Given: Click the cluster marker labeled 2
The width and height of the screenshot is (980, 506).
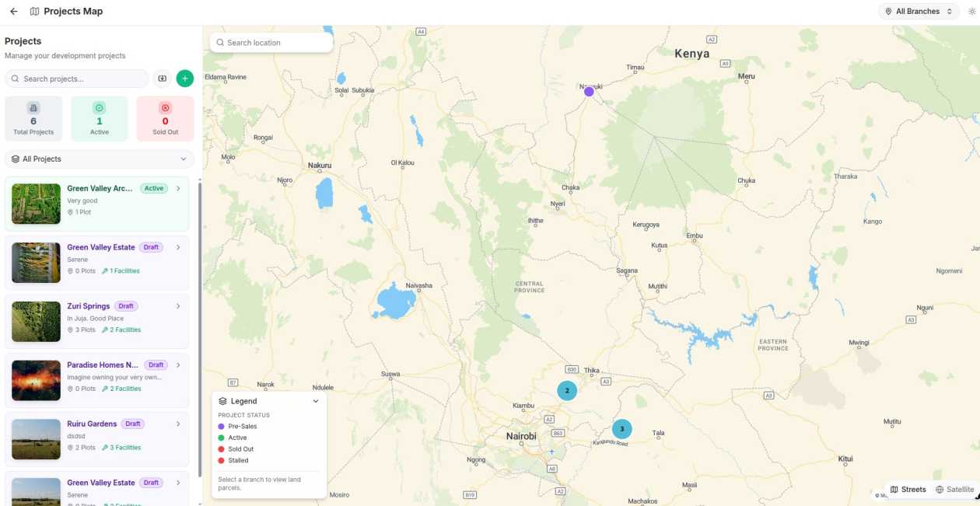Looking at the screenshot, I should (x=567, y=390).
